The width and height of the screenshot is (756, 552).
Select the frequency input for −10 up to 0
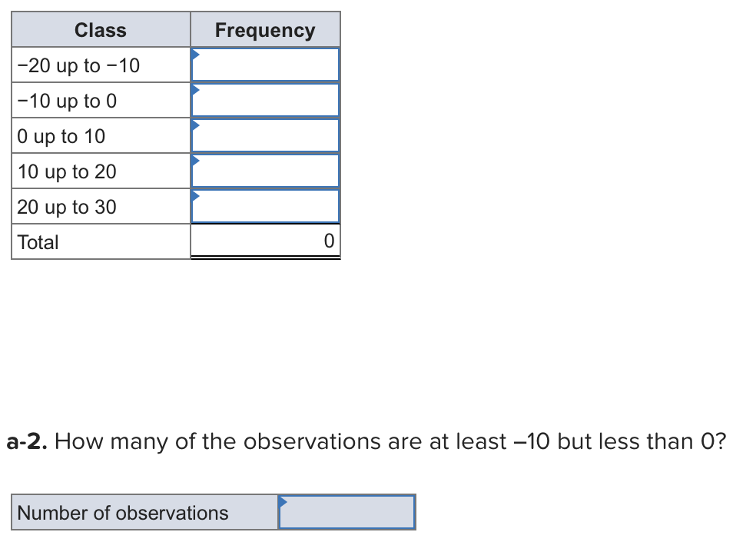[265, 100]
